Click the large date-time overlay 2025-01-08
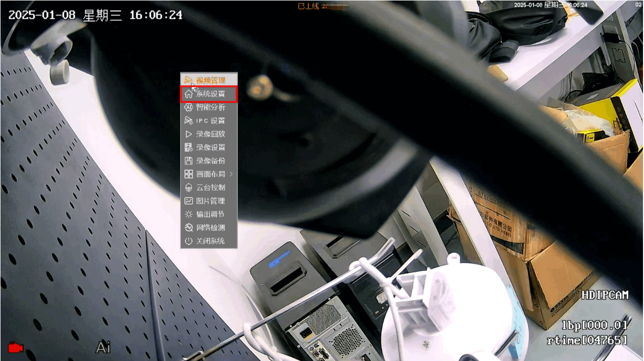The image size is (644, 361). (95, 15)
